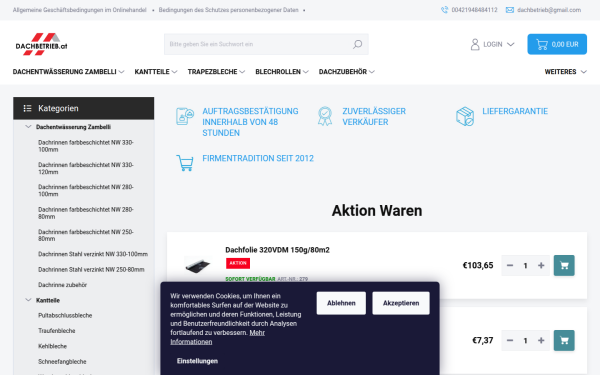Add Dachfolie 320VDM to cart
The width and height of the screenshot is (600, 375).
564,266
